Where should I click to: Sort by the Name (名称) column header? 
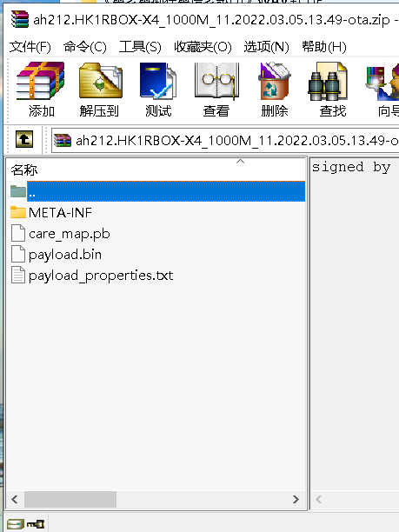[156, 170]
